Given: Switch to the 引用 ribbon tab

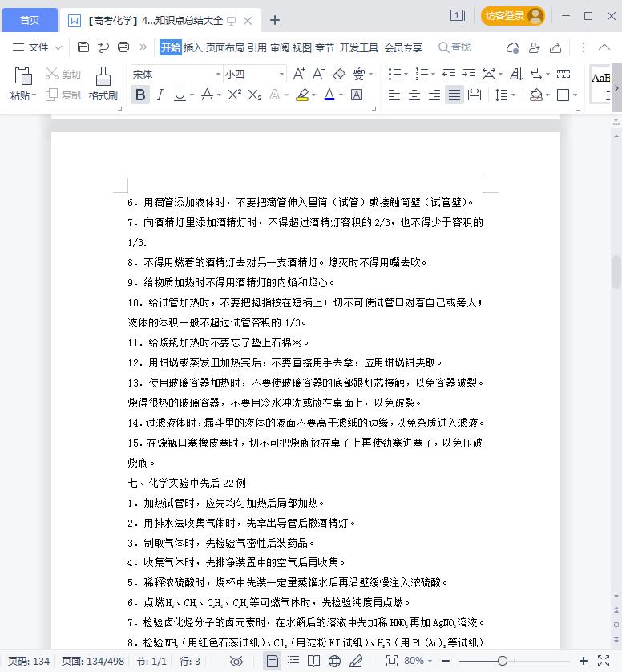Looking at the screenshot, I should pos(257,47).
